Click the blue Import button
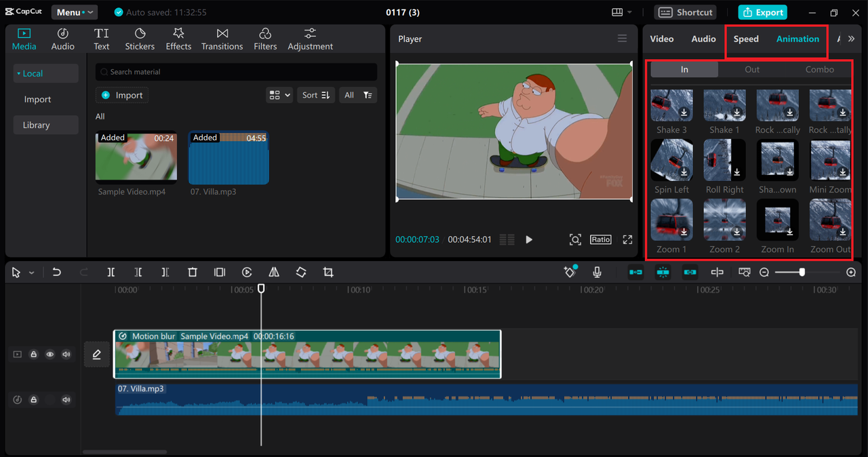Viewport: 868px width, 457px height. [x=122, y=95]
